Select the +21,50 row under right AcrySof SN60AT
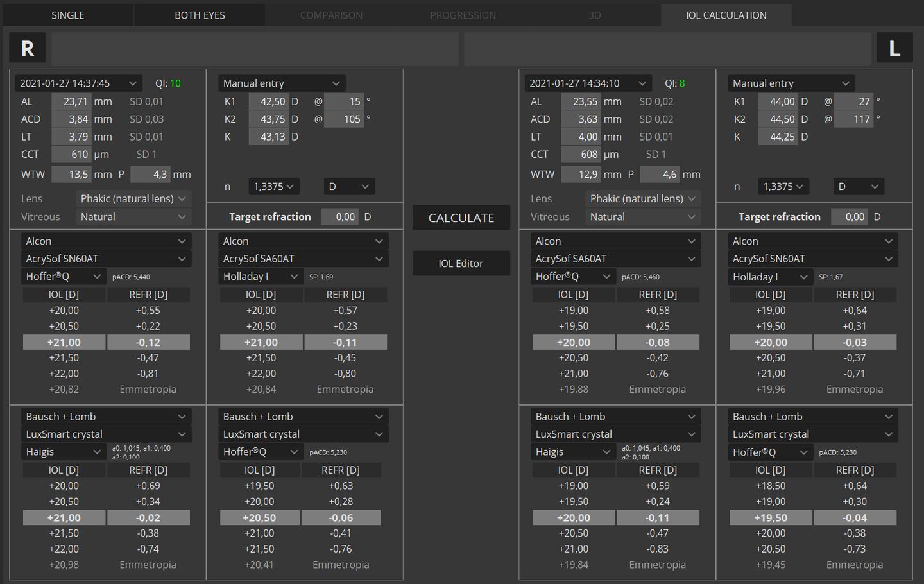This screenshot has width=924, height=584. pyautogui.click(x=107, y=358)
